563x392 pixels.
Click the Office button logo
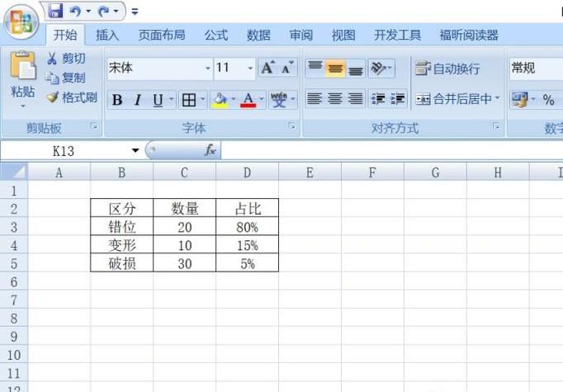click(x=21, y=21)
